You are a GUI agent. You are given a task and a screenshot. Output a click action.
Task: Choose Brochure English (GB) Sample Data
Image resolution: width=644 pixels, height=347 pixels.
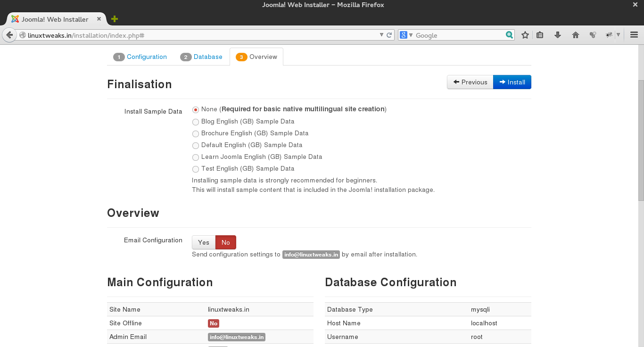point(196,133)
